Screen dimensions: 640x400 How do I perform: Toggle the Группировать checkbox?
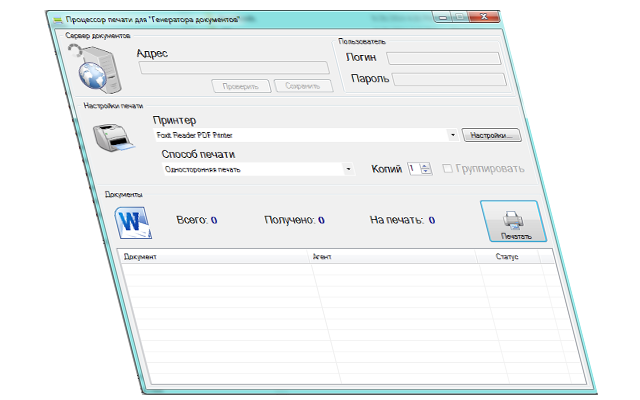coord(448,168)
